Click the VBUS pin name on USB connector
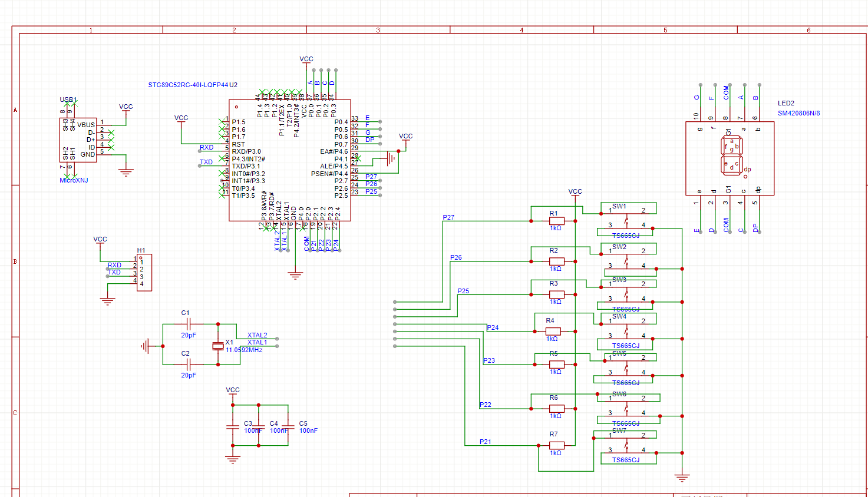The image size is (868, 497). coord(86,125)
